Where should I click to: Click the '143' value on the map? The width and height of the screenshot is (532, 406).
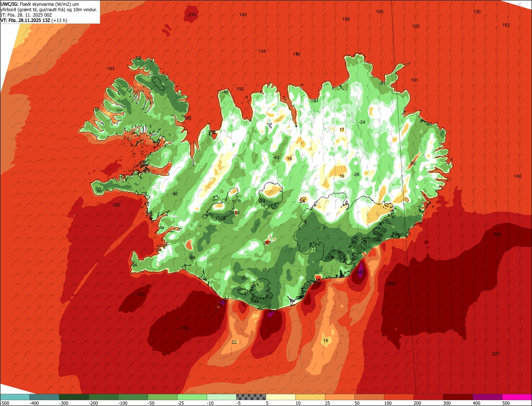pyautogui.click(x=243, y=15)
